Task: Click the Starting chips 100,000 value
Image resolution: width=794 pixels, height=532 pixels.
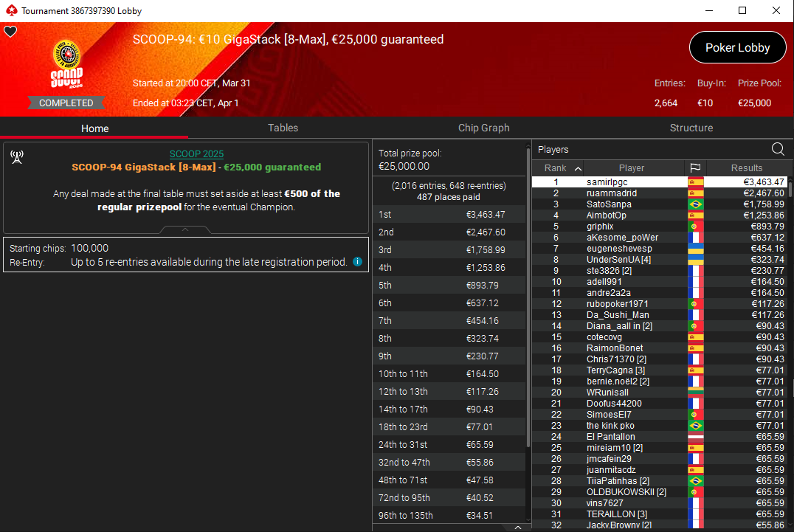Action: pos(89,248)
